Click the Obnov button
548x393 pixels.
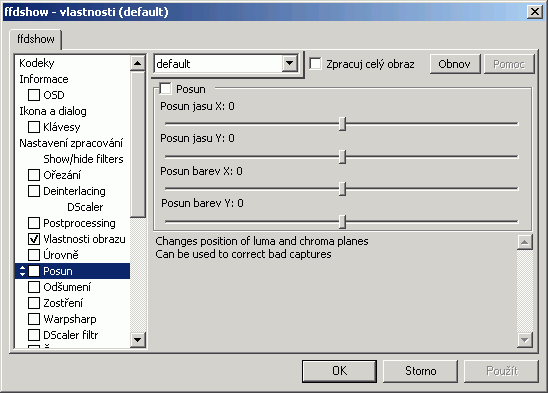(455, 64)
